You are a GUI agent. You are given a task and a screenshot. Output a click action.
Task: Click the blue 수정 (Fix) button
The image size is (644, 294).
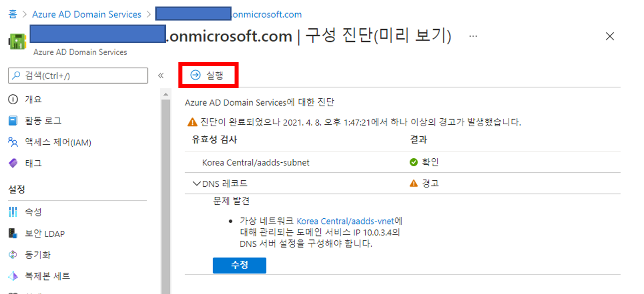pyautogui.click(x=240, y=265)
